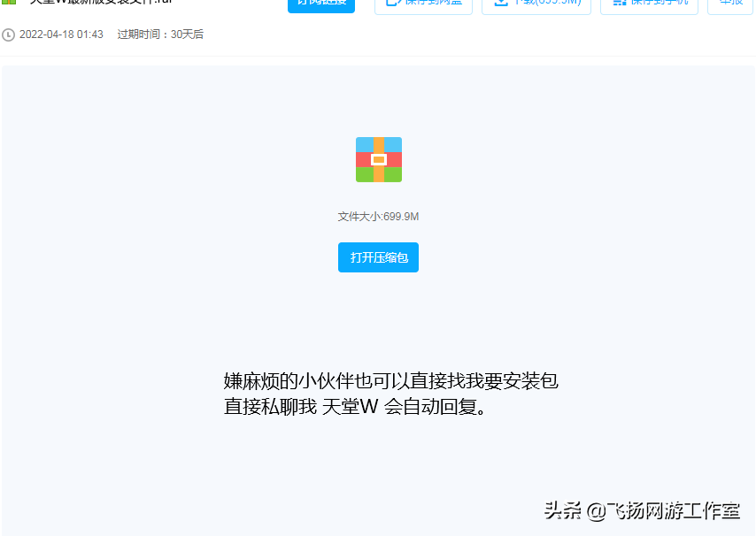Open the archive with 打开压缩包 button
Image resolution: width=756 pixels, height=536 pixels.
pyautogui.click(x=378, y=257)
